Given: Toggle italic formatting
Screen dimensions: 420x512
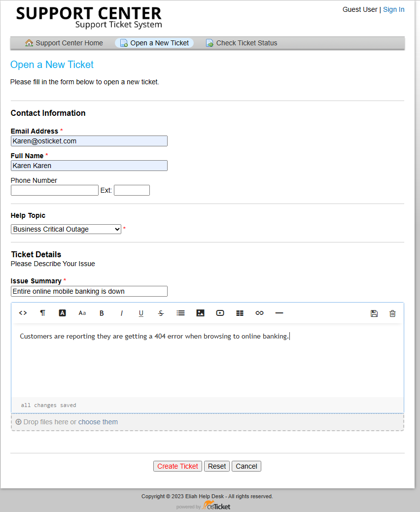Looking at the screenshot, I should point(121,313).
